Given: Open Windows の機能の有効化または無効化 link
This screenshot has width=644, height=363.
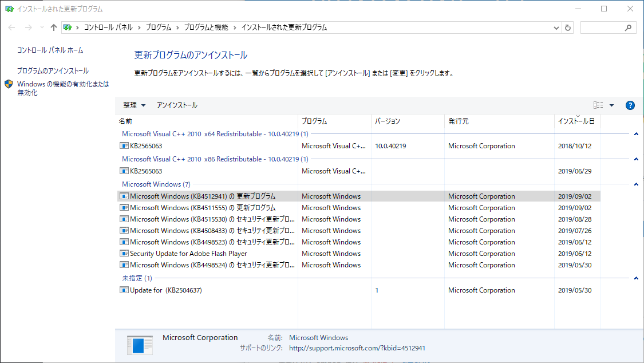Looking at the screenshot, I should tap(63, 88).
